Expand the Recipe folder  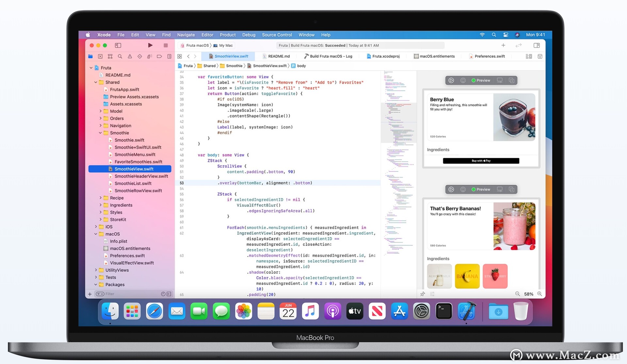100,198
